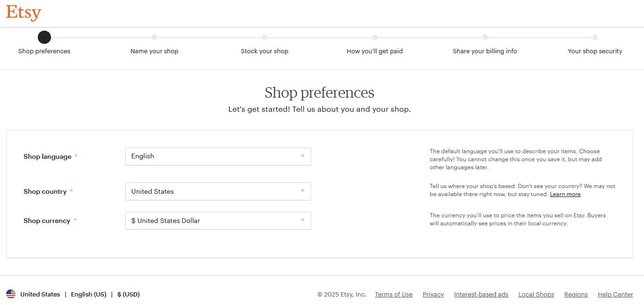The image size is (644, 305).
Task: Click the Name your shop step dot
Action: [154, 37]
